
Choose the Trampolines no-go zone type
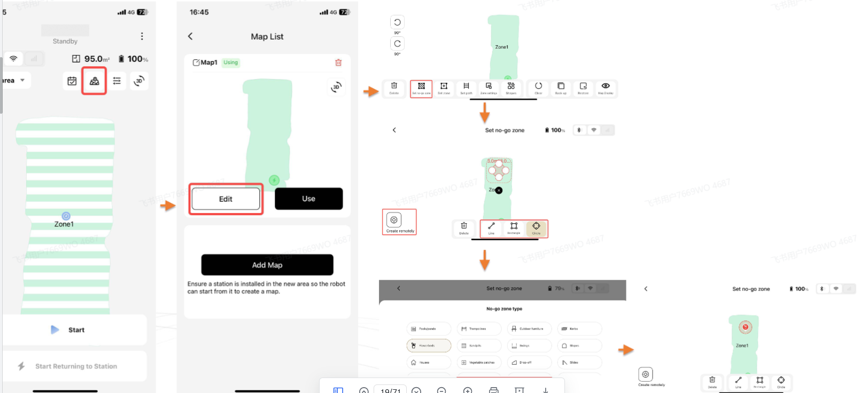(x=479, y=329)
